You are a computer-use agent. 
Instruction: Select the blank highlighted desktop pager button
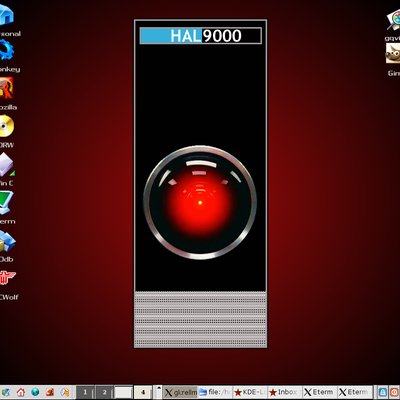[123, 392]
